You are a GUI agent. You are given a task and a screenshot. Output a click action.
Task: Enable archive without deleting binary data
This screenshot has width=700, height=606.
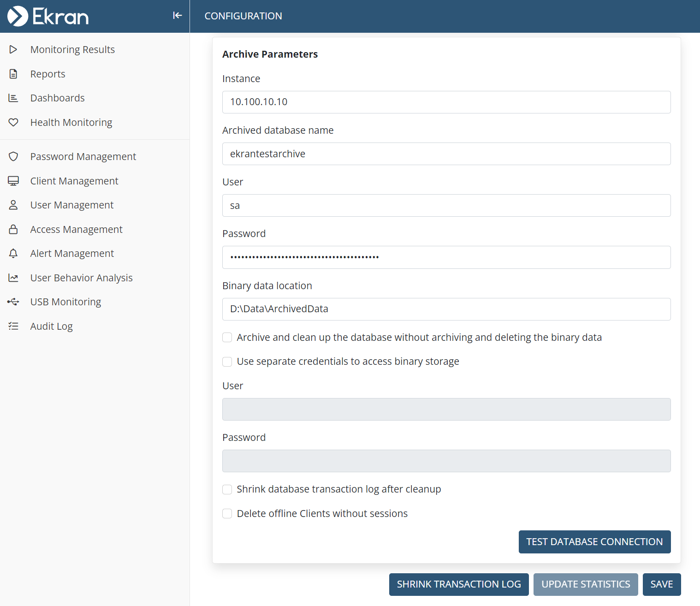(227, 338)
